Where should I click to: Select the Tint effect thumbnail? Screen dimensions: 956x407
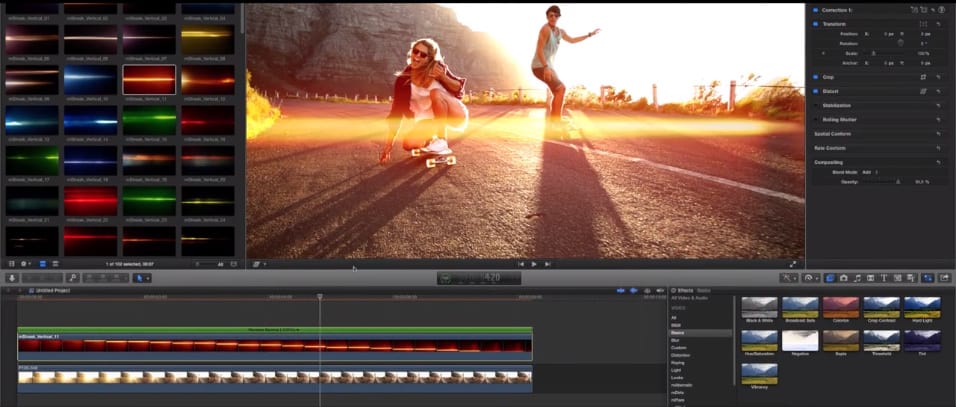click(922, 341)
